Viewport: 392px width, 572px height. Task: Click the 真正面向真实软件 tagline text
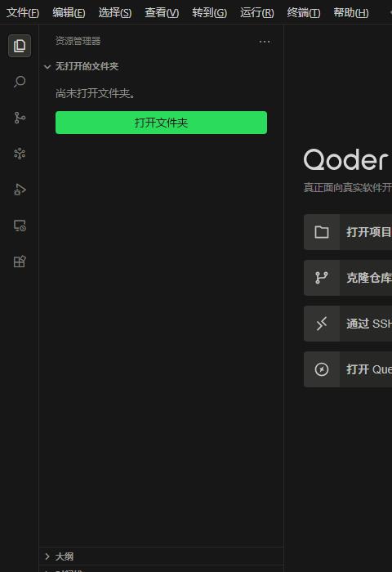coord(347,187)
